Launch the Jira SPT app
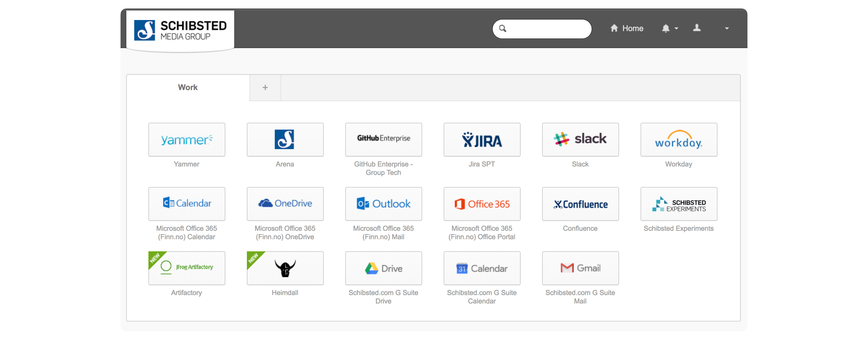Screen dimensions: 868x343 (482, 140)
